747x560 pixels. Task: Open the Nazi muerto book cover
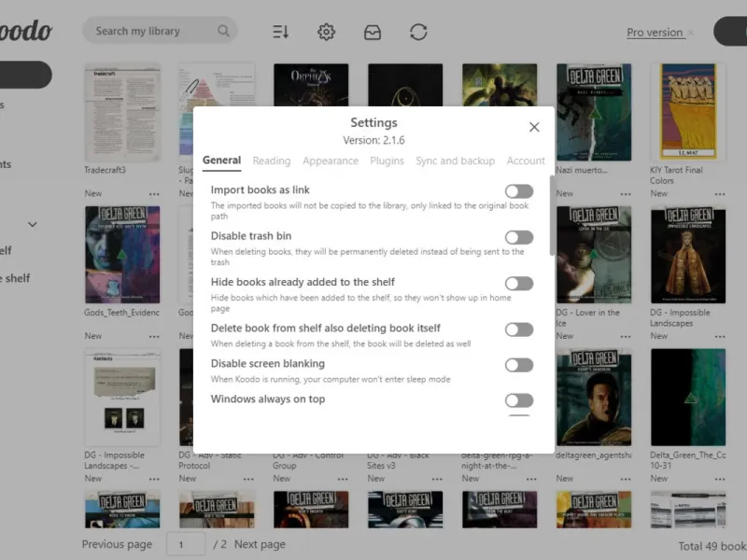594,112
